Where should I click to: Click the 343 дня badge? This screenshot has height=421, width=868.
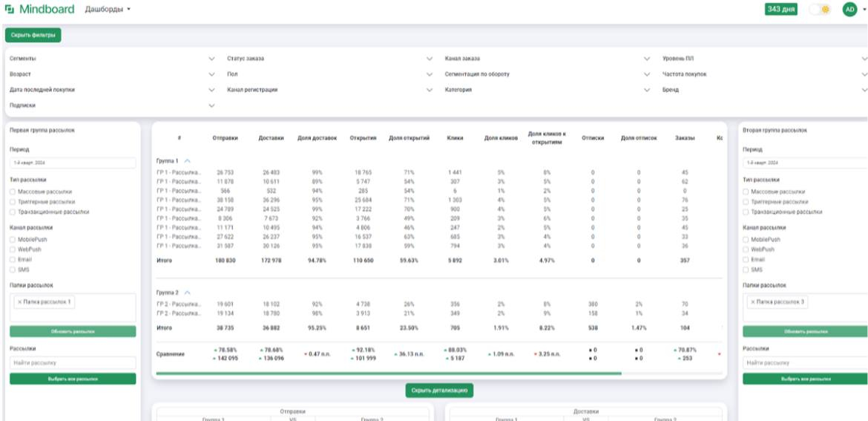[781, 10]
